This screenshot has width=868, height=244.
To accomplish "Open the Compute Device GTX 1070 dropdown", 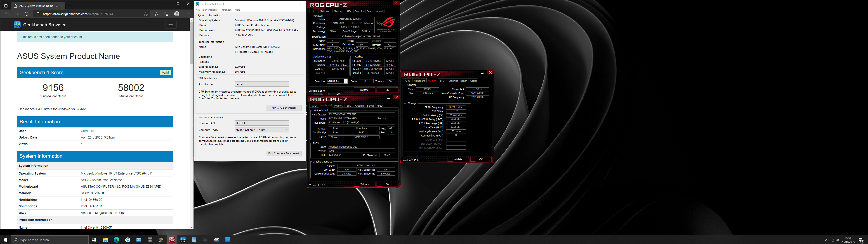I will (x=262, y=130).
